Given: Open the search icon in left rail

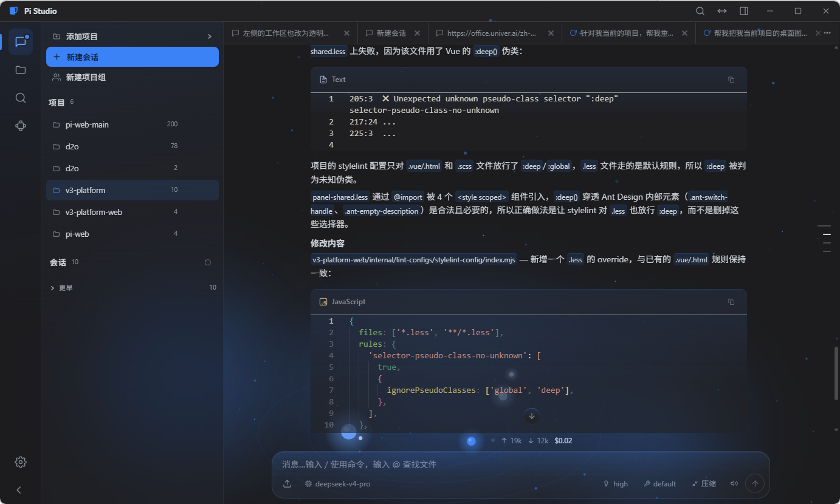Looking at the screenshot, I should click(x=21, y=98).
